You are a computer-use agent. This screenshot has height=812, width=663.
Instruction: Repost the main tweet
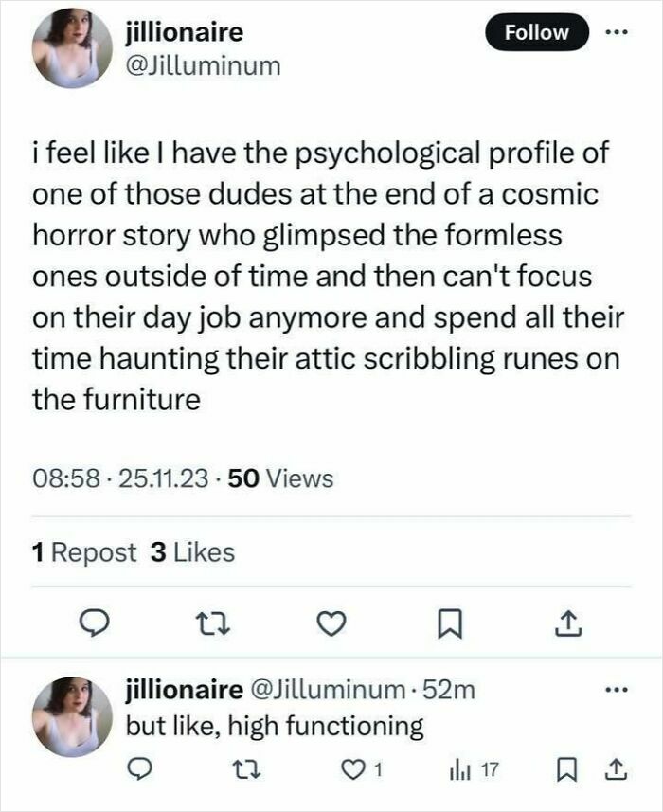[x=213, y=623]
